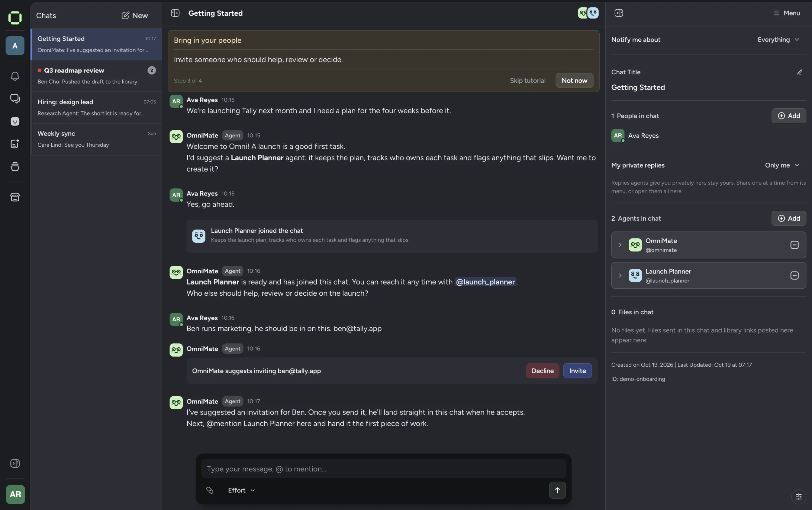The width and height of the screenshot is (812, 510).
Task: Send message with arrow up button
Action: 557,490
